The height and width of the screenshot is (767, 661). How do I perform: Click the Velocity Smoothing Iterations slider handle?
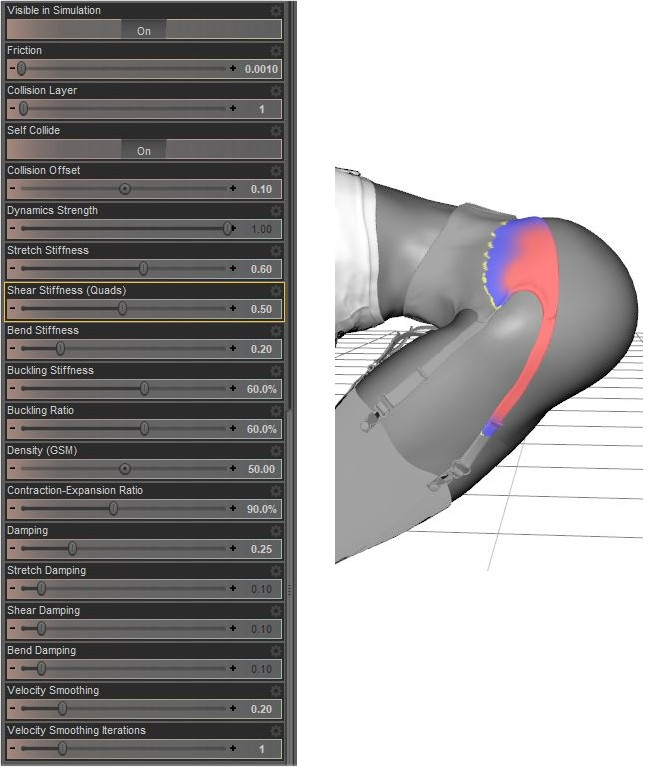(62, 748)
